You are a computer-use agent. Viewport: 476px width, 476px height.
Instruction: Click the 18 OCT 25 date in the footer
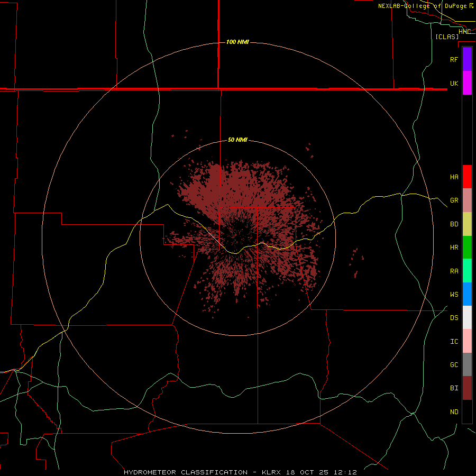click(307, 472)
